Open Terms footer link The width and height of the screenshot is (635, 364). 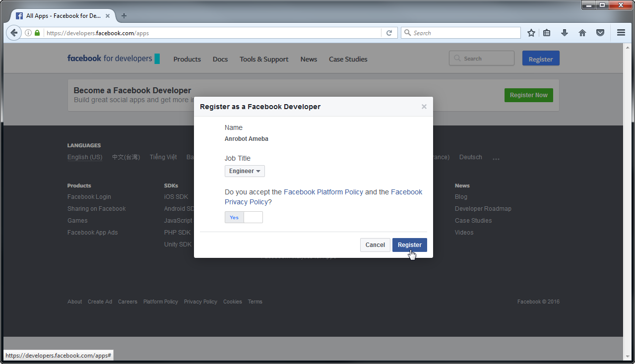coord(255,302)
